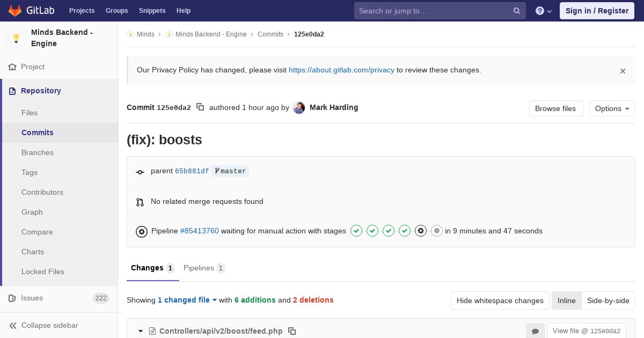The height and width of the screenshot is (338, 644).
Task: Click the pipeline status gear icon
Action: [142, 231]
